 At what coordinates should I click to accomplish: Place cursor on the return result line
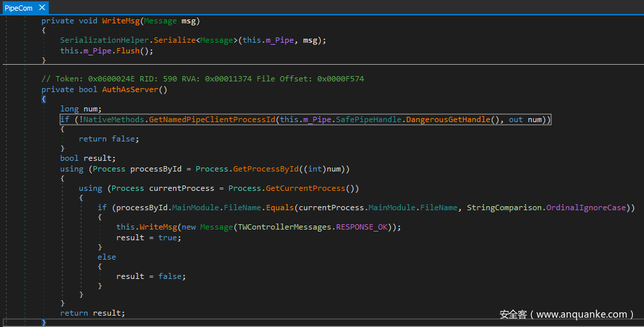click(92, 313)
